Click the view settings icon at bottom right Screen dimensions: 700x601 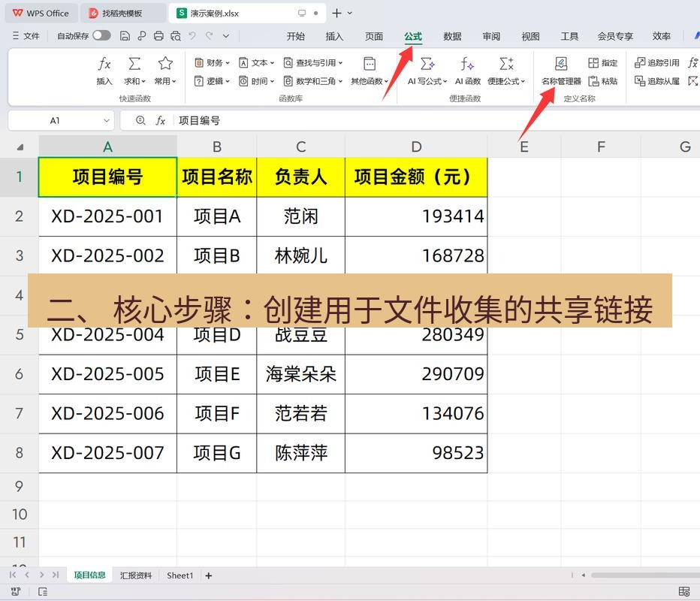point(684,592)
